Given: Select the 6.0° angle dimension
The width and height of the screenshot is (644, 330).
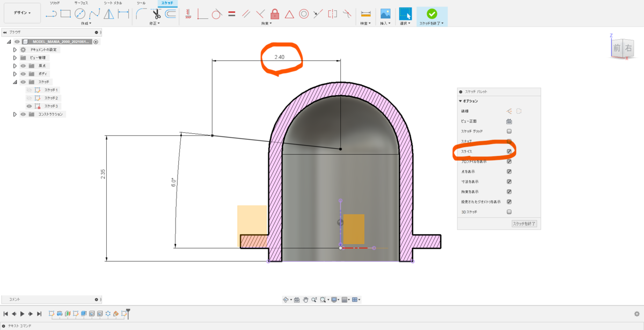Looking at the screenshot, I should coord(174,182).
